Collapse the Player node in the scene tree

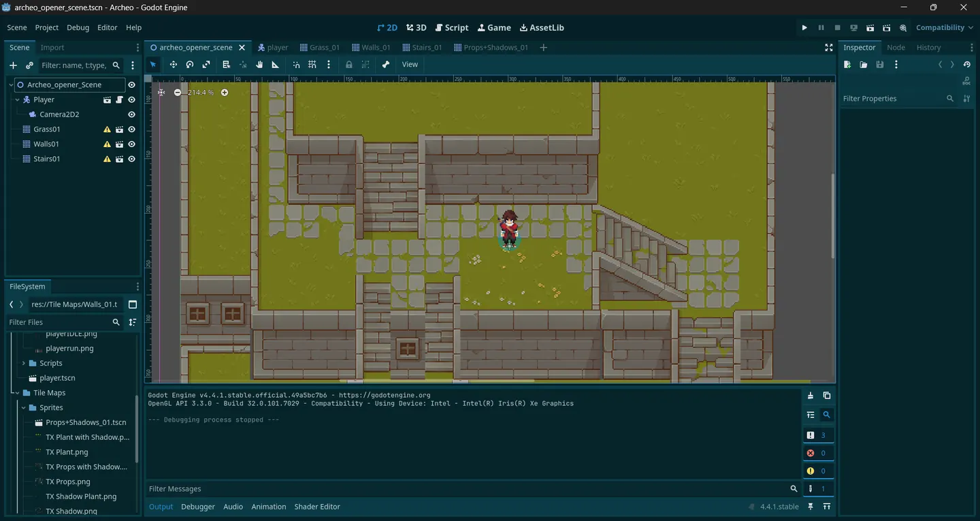click(x=17, y=99)
